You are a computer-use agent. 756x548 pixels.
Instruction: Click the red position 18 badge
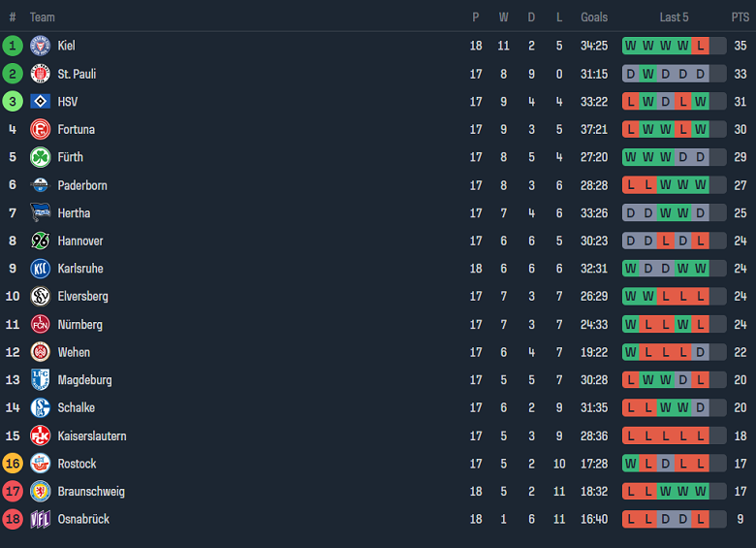click(x=13, y=520)
